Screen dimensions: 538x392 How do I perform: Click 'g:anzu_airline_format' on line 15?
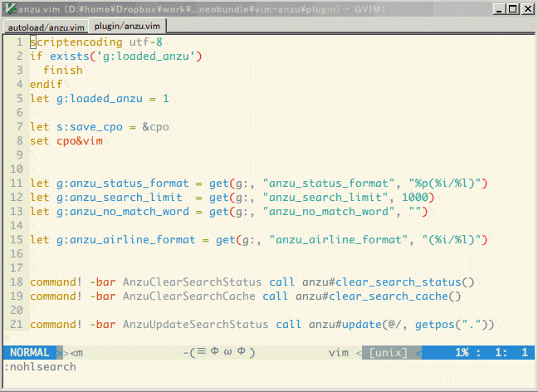126,239
